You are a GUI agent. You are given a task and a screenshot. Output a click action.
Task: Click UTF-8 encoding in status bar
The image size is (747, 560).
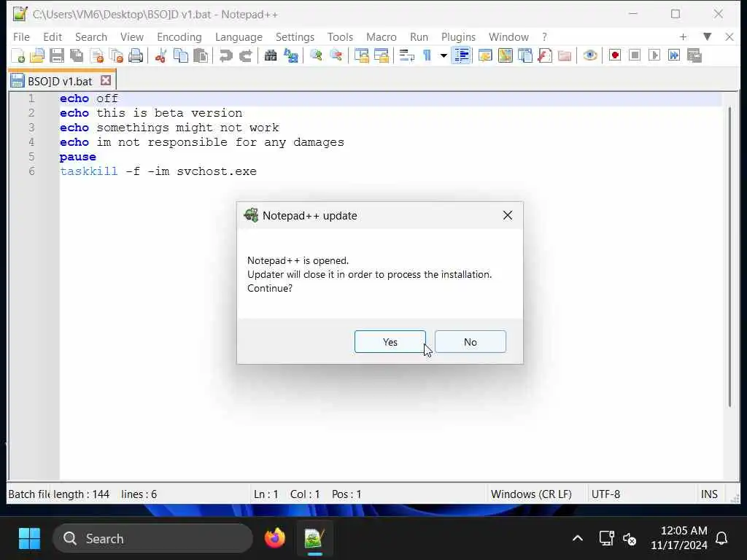(605, 494)
